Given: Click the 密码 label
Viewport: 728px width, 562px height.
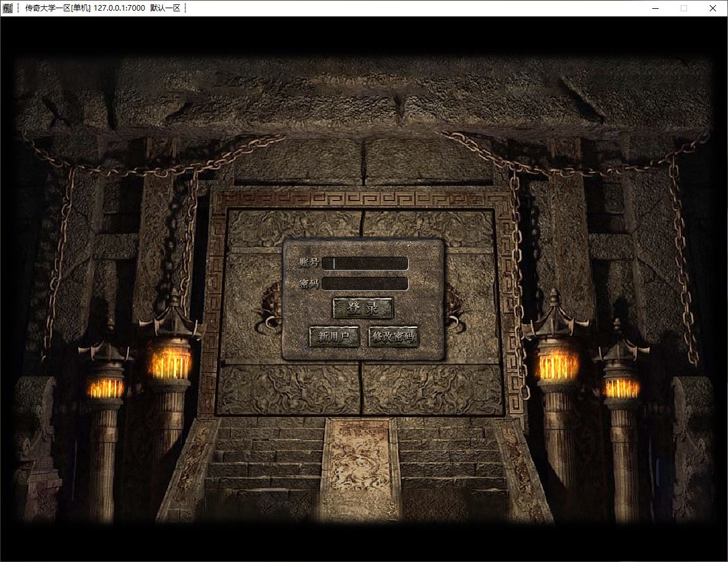Looking at the screenshot, I should click(308, 283).
